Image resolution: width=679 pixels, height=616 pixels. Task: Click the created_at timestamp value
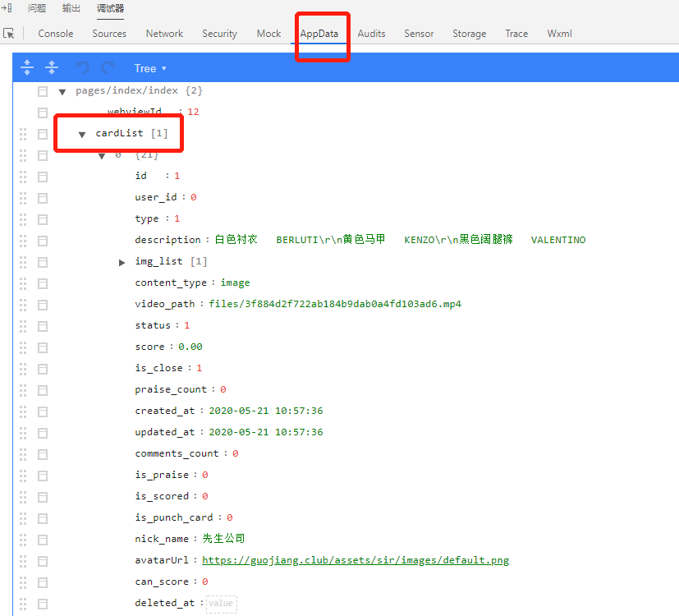266,411
